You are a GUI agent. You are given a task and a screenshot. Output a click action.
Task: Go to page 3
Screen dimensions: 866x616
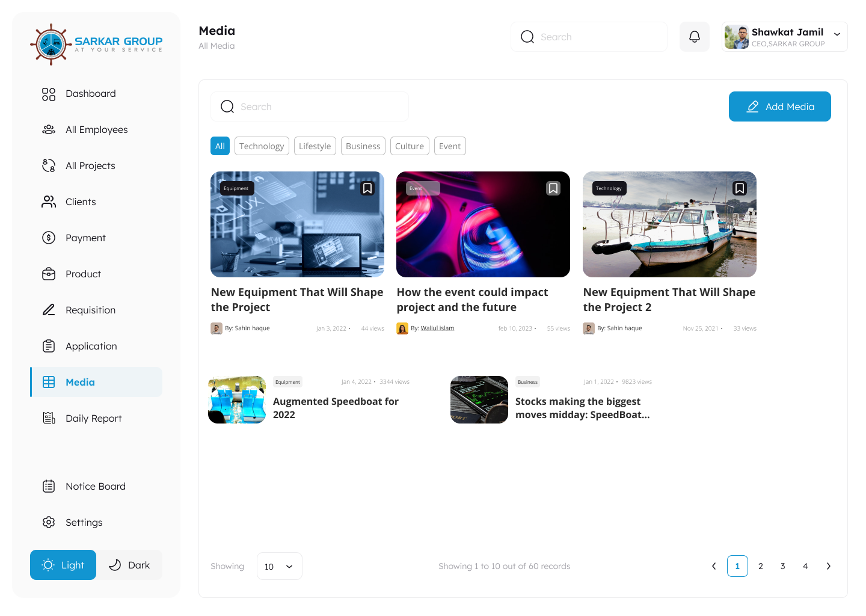click(x=783, y=566)
